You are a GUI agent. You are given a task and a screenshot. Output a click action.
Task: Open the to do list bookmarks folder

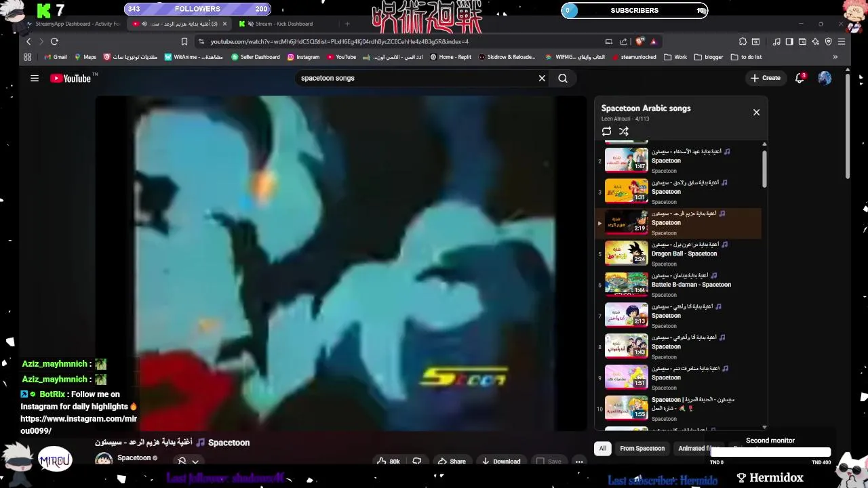746,57
